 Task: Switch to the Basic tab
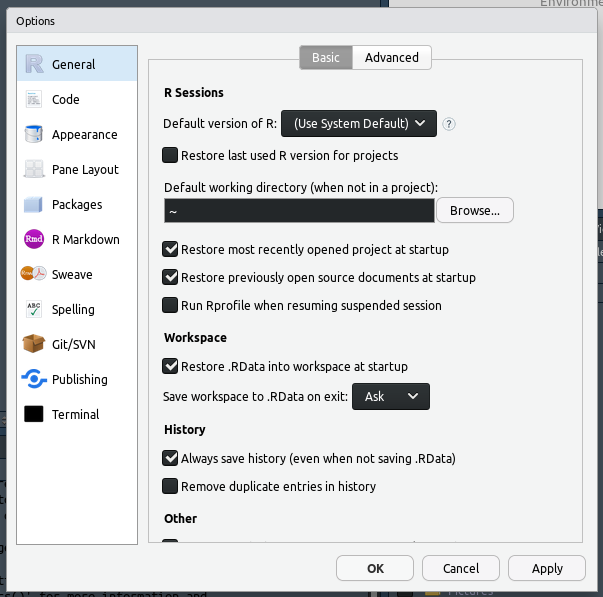pyautogui.click(x=326, y=57)
